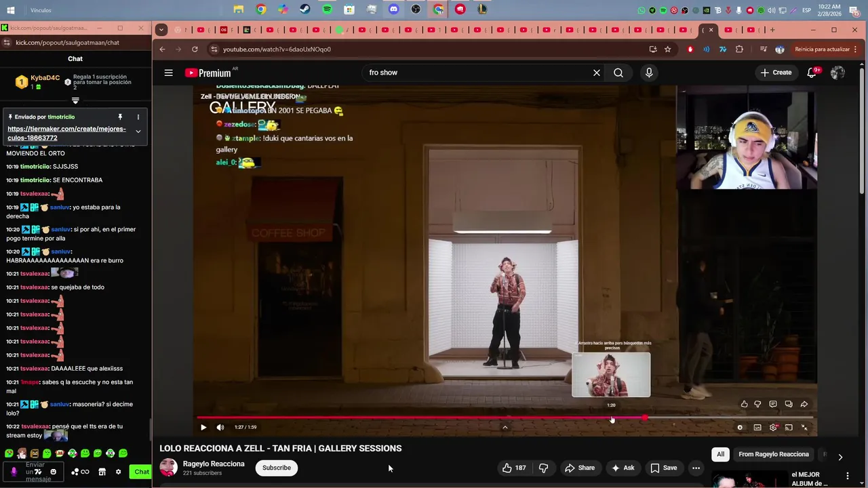This screenshot has height=488, width=868.
Task: Open the Rageylo Reacciona channel name link
Action: 214,464
